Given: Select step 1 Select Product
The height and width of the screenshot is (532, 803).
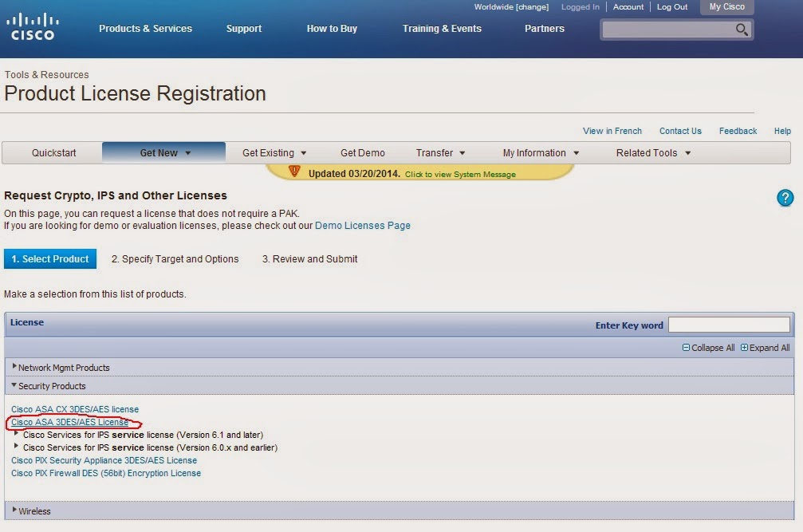Looking at the screenshot, I should pos(50,259).
